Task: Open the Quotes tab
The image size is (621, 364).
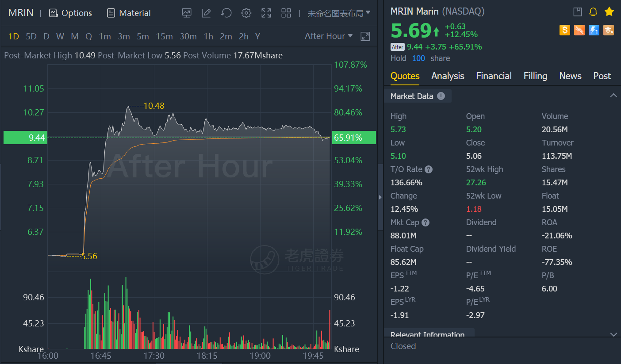Action: pyautogui.click(x=405, y=76)
